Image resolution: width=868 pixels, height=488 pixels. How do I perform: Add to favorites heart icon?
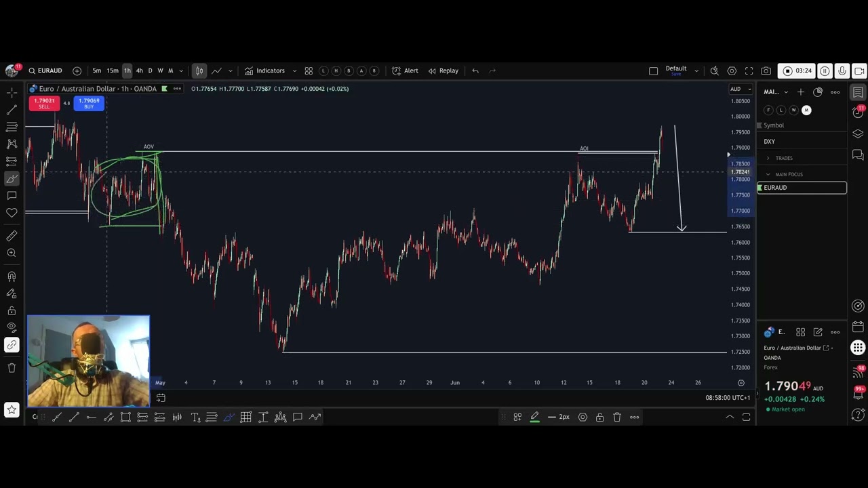pyautogui.click(x=12, y=213)
